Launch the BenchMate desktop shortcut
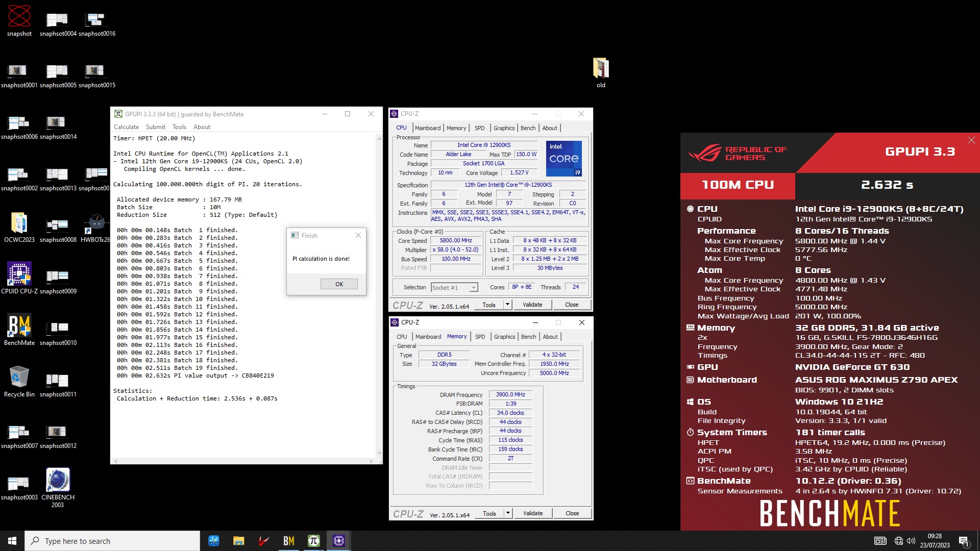The width and height of the screenshot is (980, 551). (19, 330)
